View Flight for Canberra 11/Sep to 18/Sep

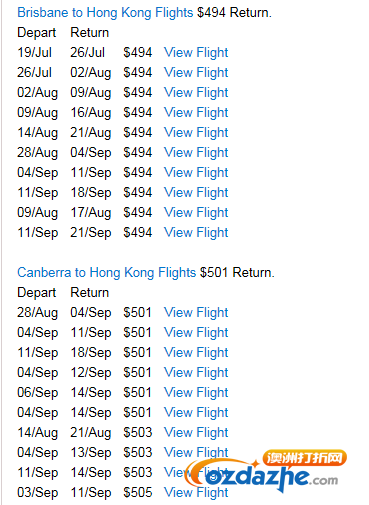click(x=196, y=353)
